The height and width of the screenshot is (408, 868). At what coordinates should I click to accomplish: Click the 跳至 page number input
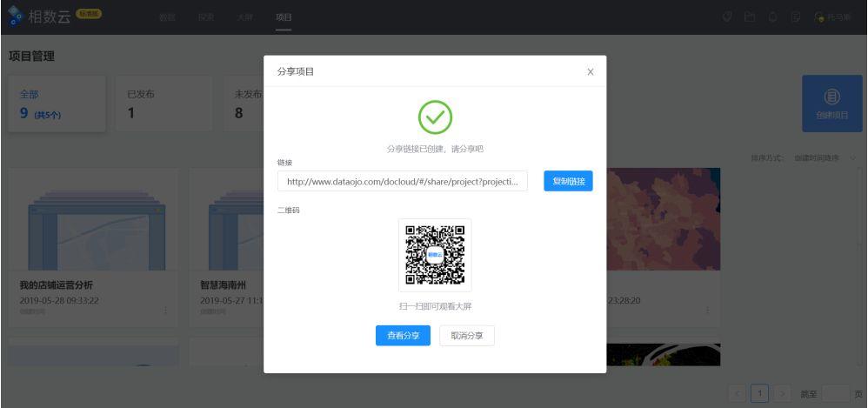pos(836,393)
